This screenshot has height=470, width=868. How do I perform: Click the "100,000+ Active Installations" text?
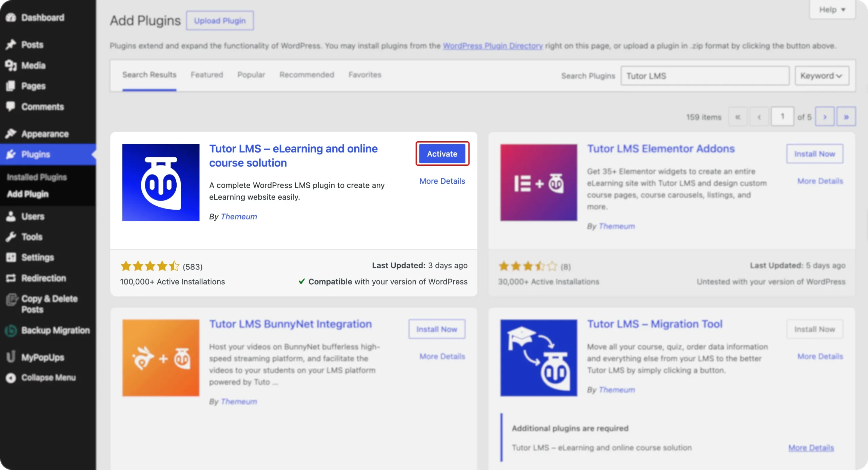point(172,282)
